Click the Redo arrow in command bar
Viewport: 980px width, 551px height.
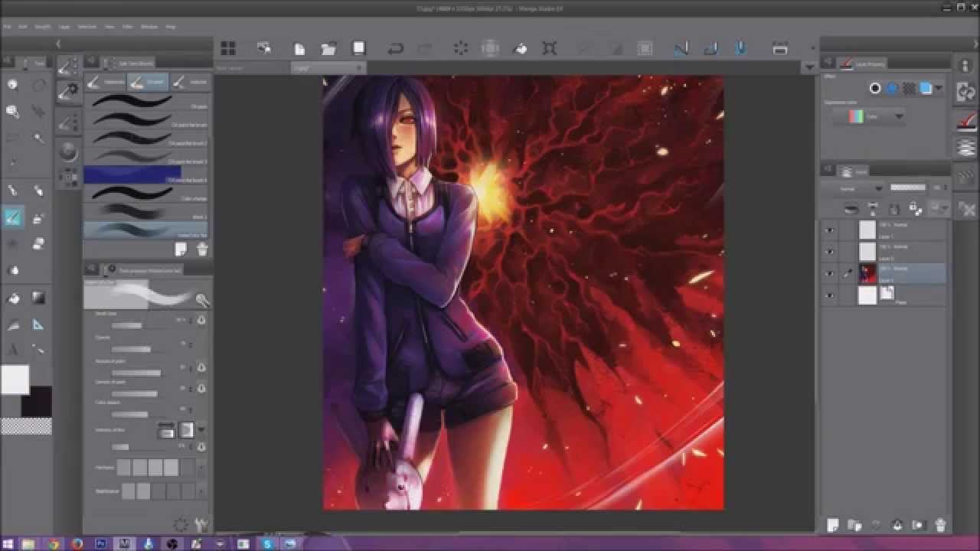[x=424, y=48]
